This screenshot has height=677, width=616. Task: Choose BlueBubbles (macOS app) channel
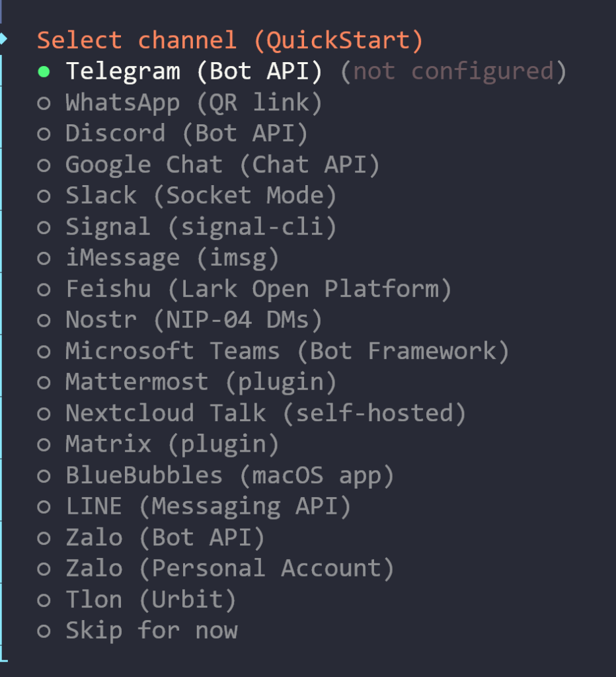coord(229,475)
